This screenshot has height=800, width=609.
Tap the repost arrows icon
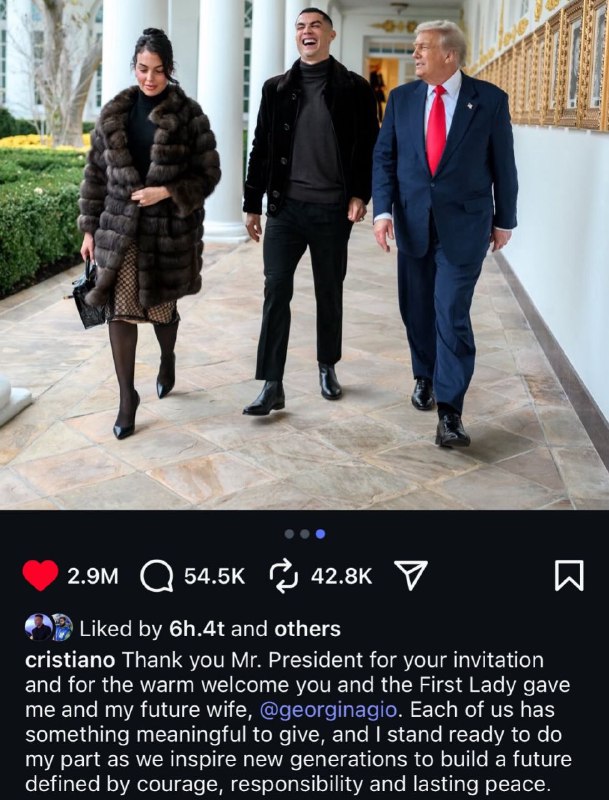pos(283,576)
